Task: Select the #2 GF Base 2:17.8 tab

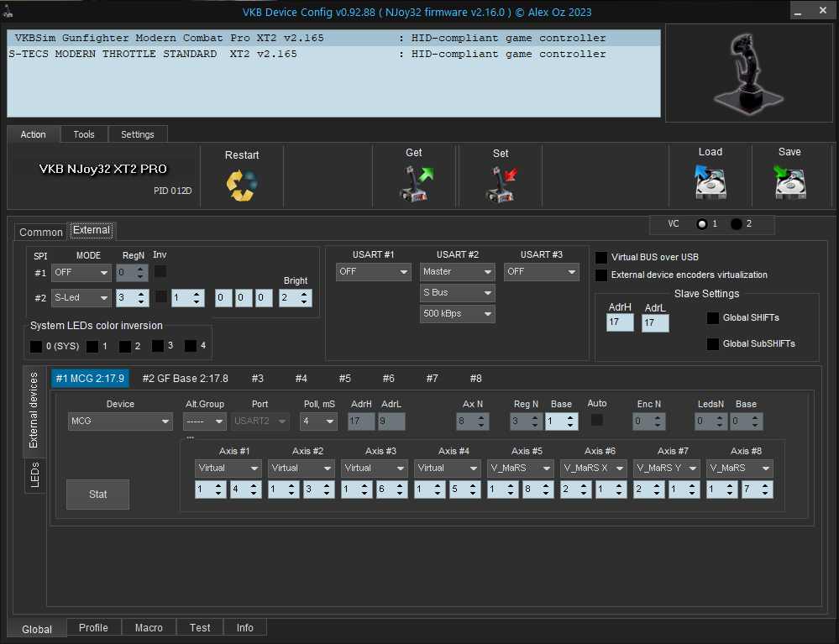Action: tap(185, 379)
